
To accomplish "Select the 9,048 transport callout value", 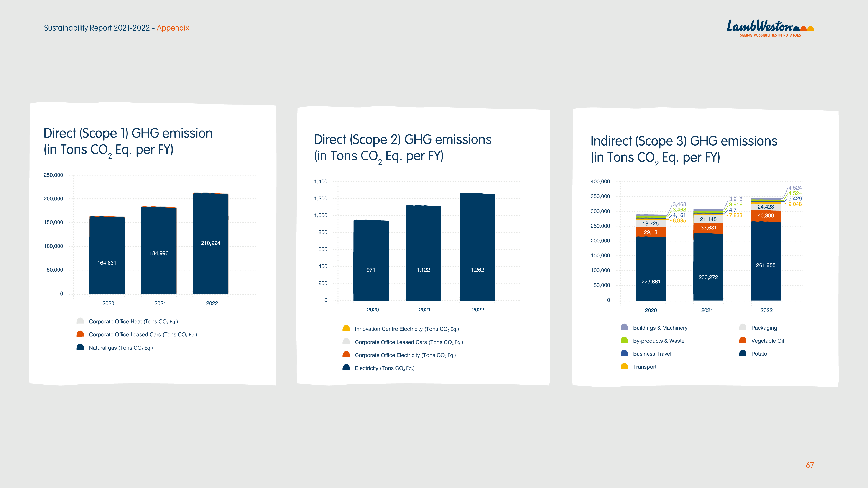I will [x=795, y=204].
